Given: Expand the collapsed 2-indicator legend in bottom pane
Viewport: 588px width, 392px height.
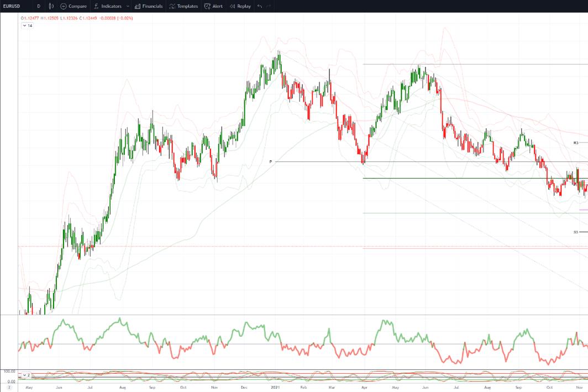Looking at the screenshot, I should click(26, 375).
